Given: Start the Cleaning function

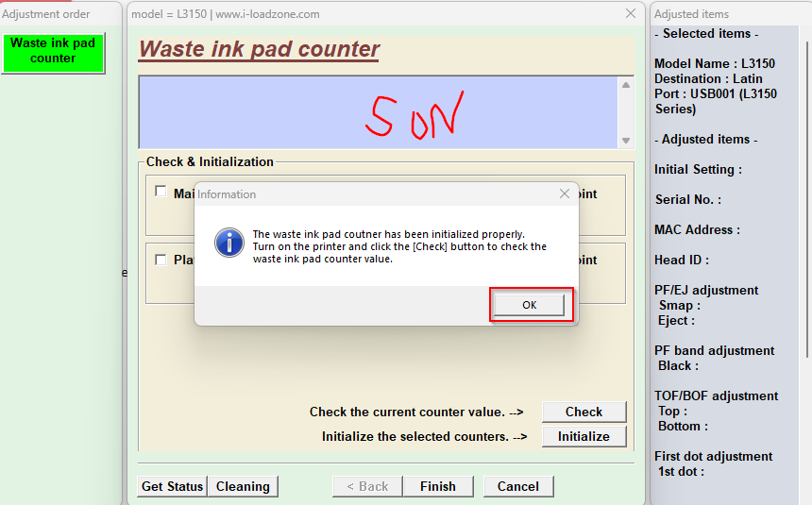Looking at the screenshot, I should pyautogui.click(x=243, y=486).
